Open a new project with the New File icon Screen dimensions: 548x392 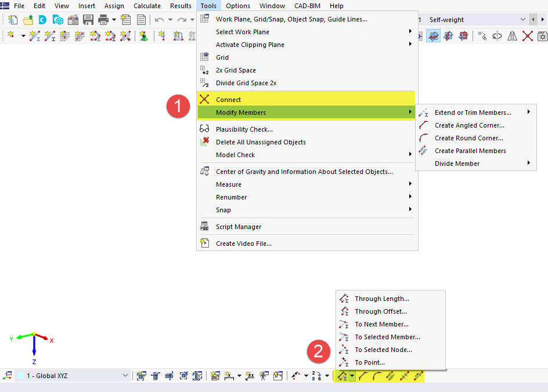tap(12, 19)
